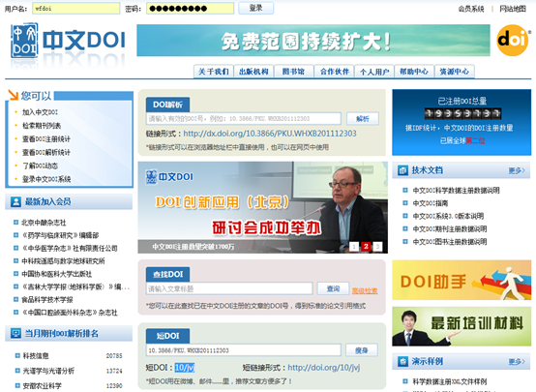Open the 资源中心 tab

click(x=455, y=72)
